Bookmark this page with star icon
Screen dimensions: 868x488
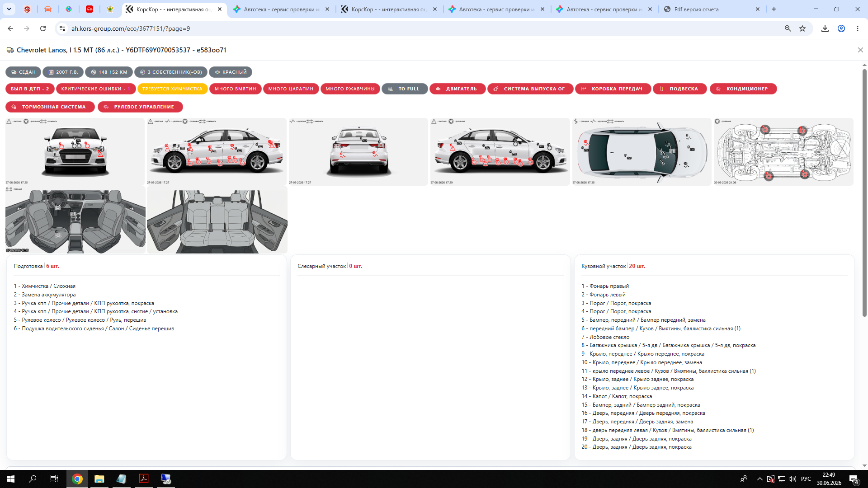[802, 28]
